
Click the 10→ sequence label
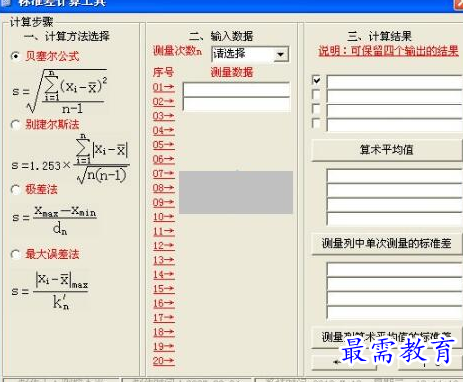164,217
